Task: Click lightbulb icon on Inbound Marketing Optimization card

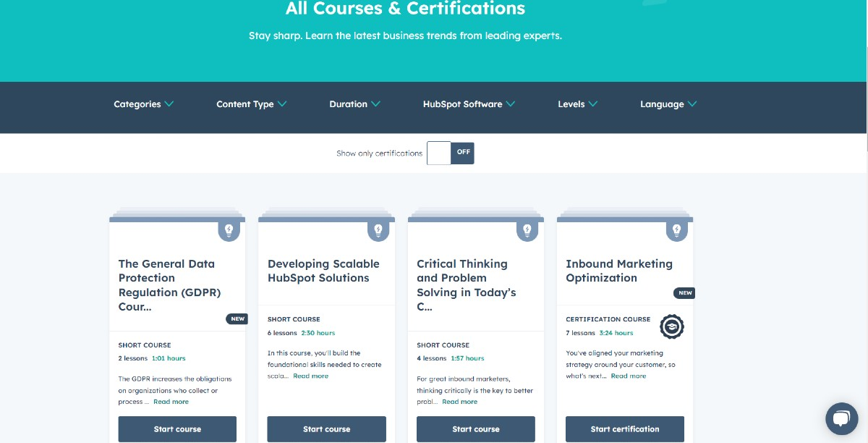Action: pos(676,231)
